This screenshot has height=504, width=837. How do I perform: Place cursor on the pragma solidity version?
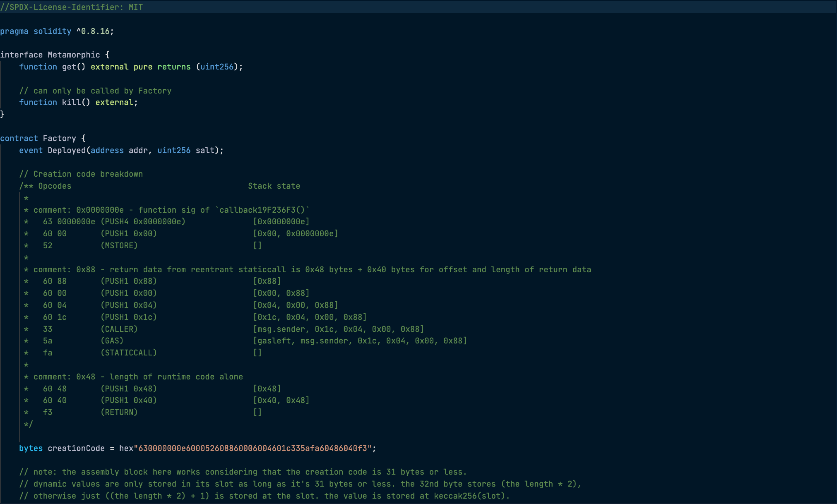tap(94, 31)
